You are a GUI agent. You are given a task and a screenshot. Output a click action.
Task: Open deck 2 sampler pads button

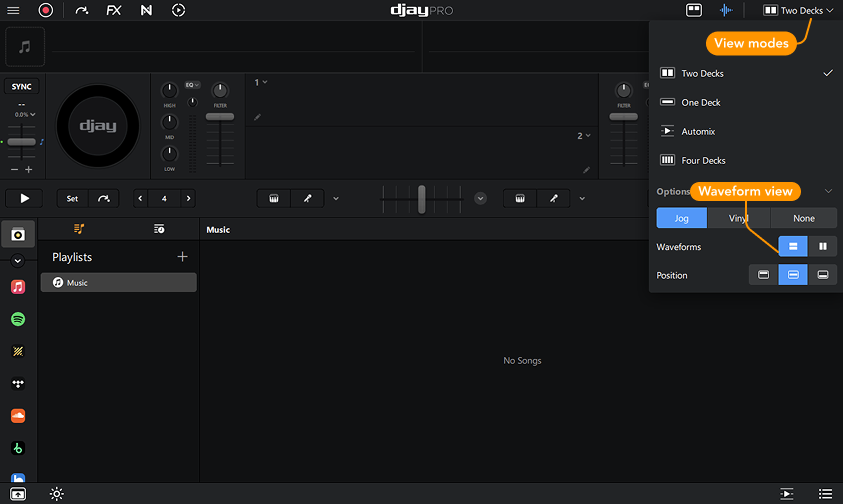520,198
